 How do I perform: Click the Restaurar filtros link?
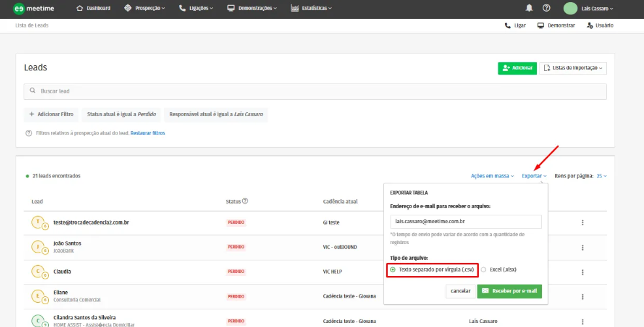click(x=148, y=133)
